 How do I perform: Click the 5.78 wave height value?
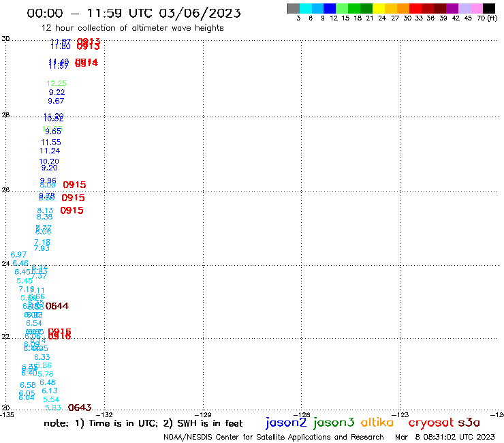46,374
